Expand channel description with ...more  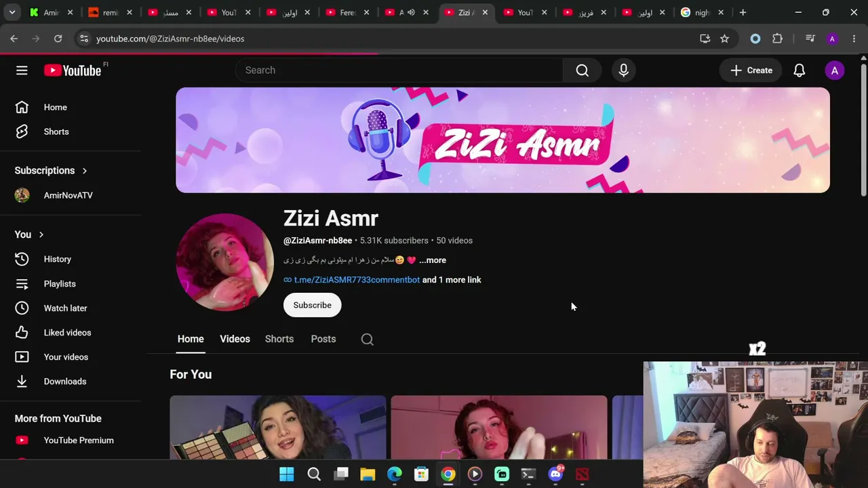click(x=433, y=260)
